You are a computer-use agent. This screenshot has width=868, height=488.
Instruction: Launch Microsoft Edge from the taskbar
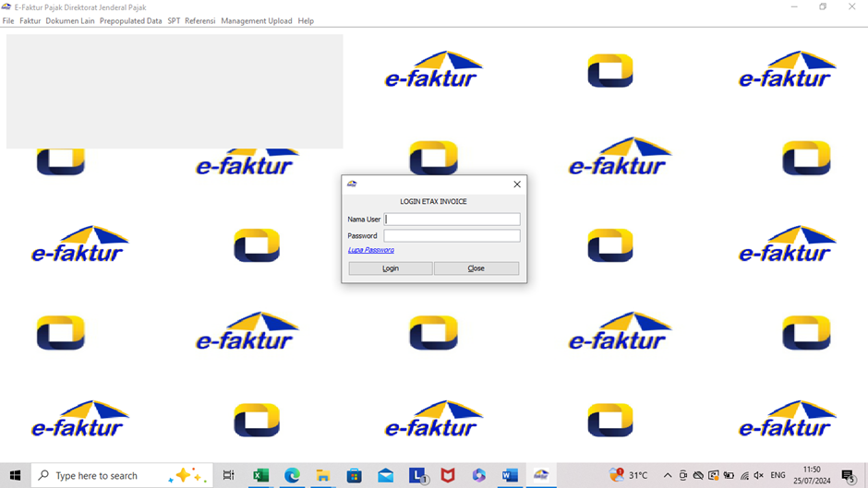[292, 475]
